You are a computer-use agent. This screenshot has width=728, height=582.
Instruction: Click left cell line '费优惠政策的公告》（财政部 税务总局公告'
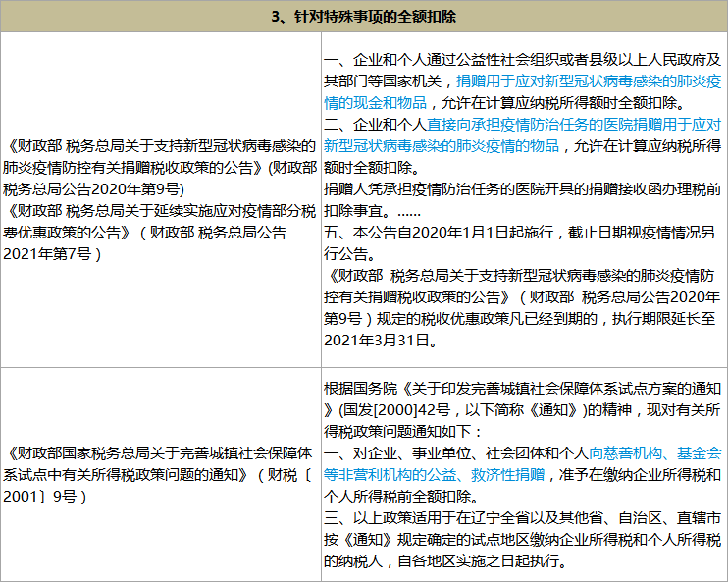pos(145,233)
